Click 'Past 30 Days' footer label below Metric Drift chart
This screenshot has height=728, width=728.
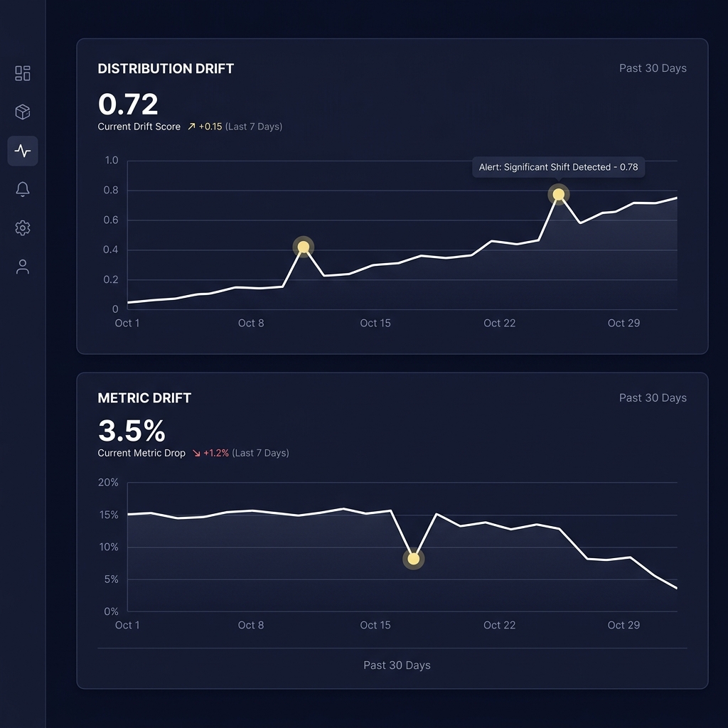[x=397, y=665]
